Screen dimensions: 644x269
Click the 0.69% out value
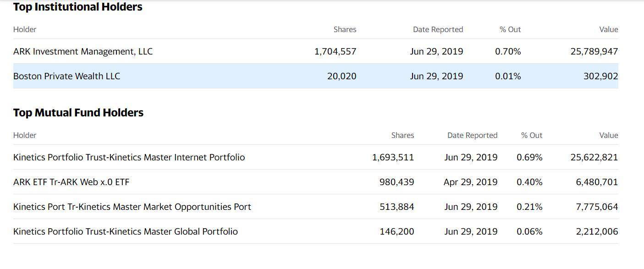pyautogui.click(x=529, y=157)
